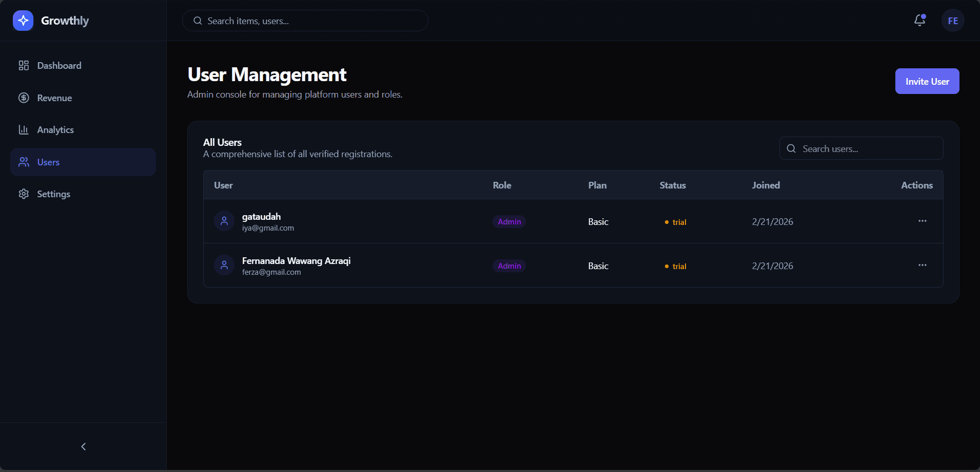Viewport: 980px width, 472px height.
Task: Click the Growthly sparkle logo icon
Action: click(x=23, y=21)
